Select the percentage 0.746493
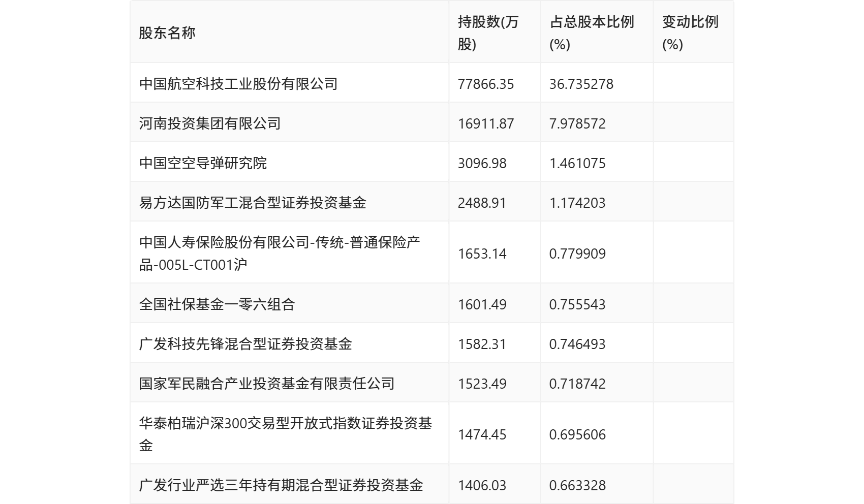This screenshot has height=504, width=864. point(577,344)
